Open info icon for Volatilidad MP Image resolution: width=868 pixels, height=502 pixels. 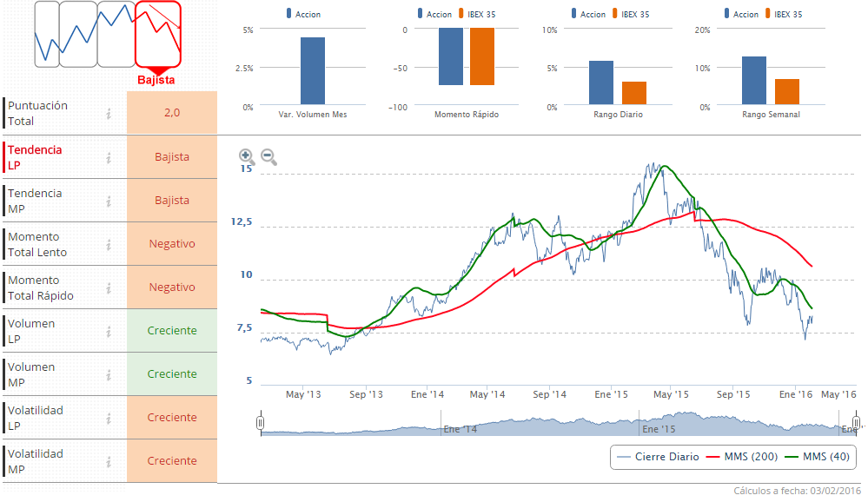pyautogui.click(x=109, y=461)
